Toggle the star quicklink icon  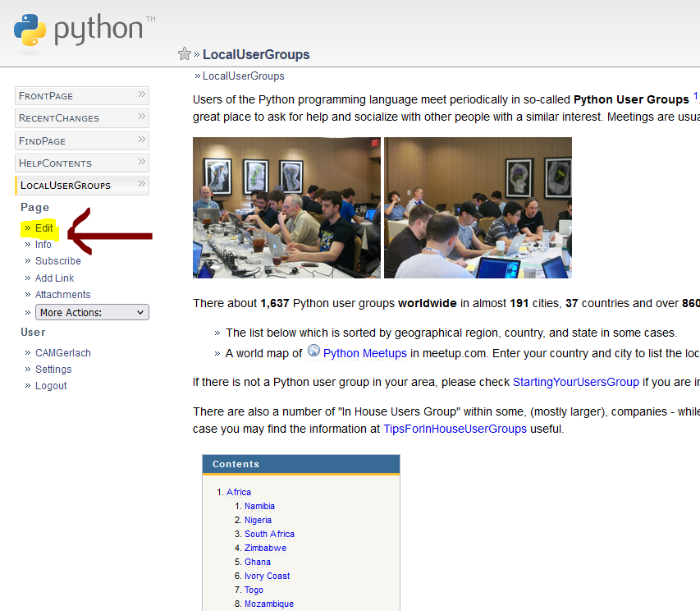(x=185, y=54)
